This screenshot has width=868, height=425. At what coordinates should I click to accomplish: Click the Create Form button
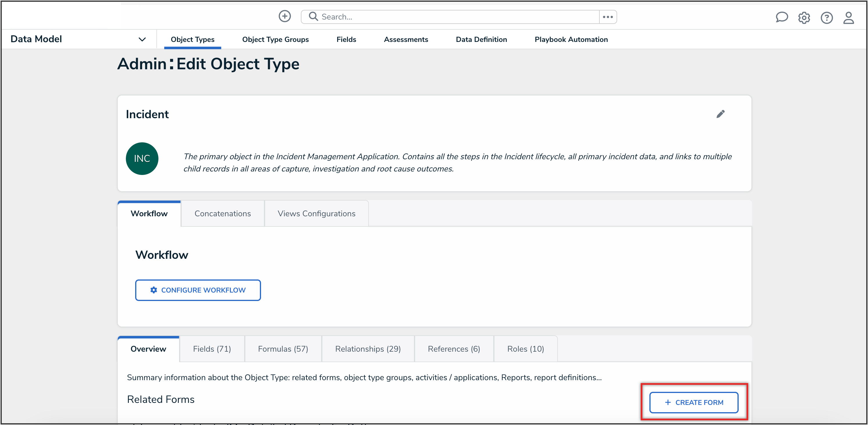tap(694, 402)
